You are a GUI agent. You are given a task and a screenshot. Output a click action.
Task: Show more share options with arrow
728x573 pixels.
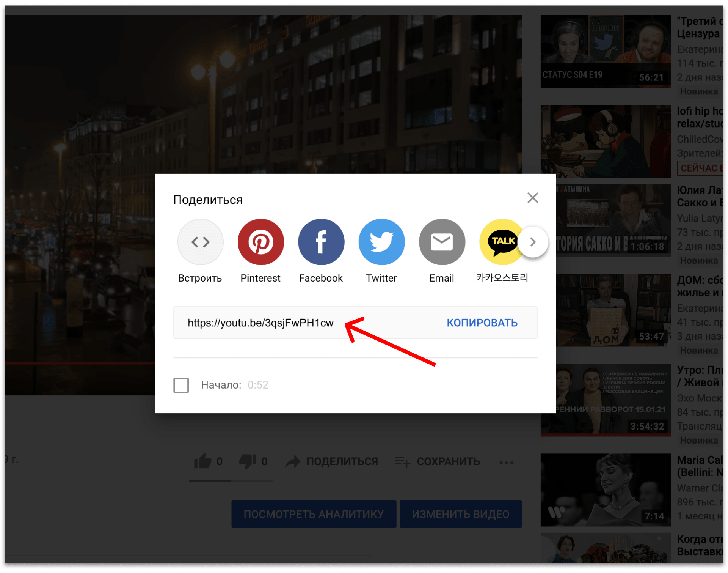(533, 242)
